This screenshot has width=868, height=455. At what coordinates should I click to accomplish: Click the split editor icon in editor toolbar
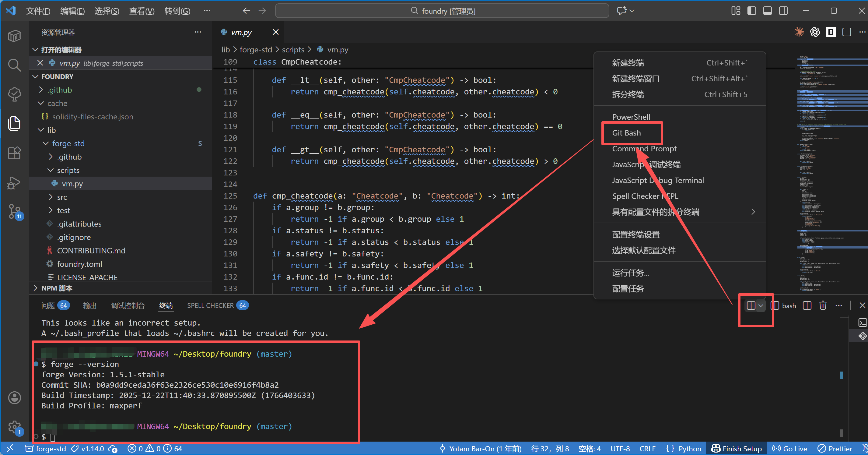(x=846, y=32)
